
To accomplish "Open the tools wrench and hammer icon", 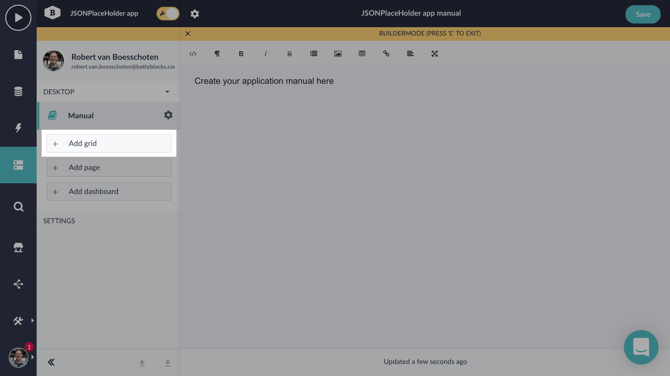I will click(18, 321).
